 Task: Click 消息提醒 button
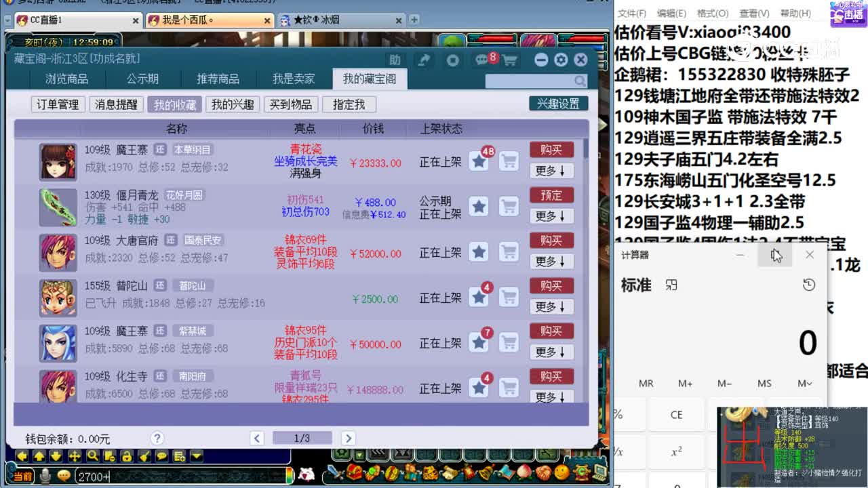pyautogui.click(x=116, y=104)
